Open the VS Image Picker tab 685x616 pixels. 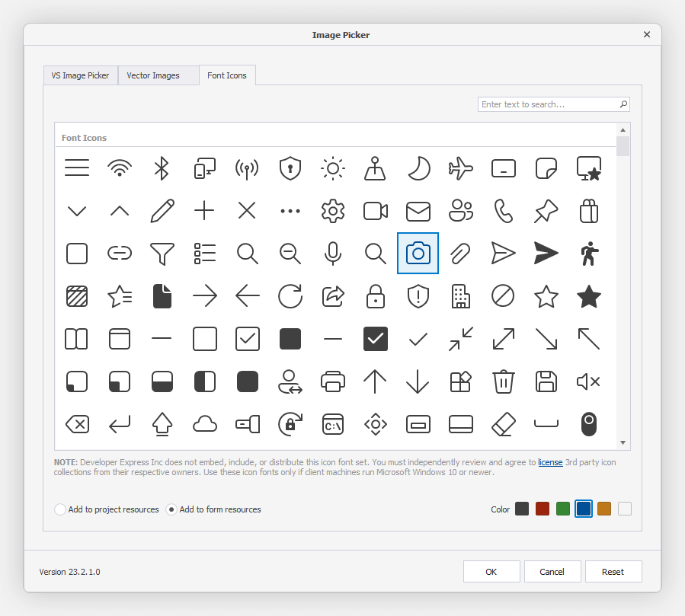80,75
